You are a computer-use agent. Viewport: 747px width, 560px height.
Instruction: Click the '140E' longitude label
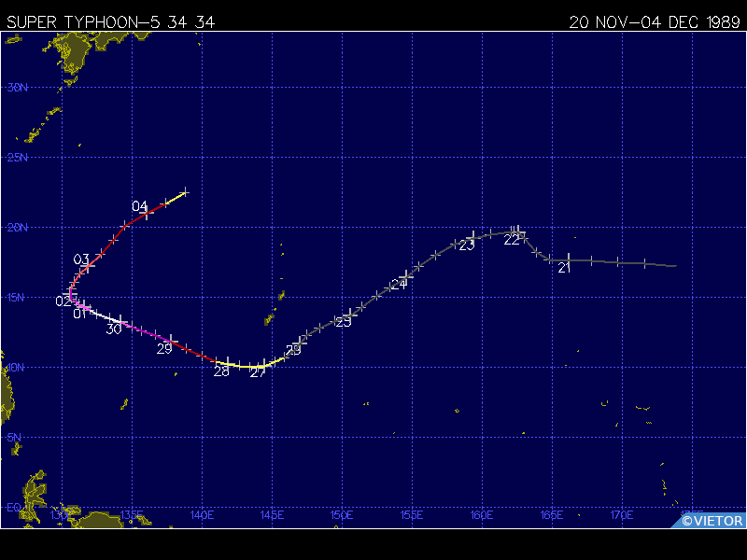[x=202, y=515]
